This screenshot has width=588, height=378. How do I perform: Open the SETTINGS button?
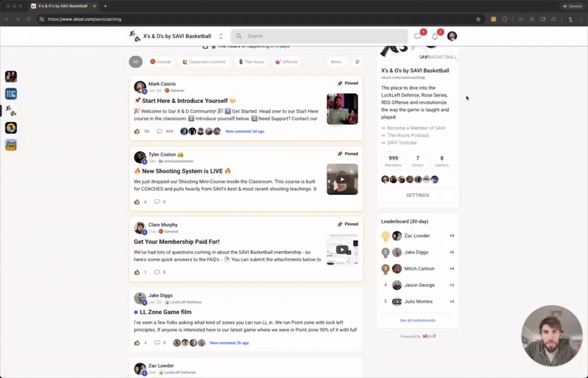(x=417, y=195)
